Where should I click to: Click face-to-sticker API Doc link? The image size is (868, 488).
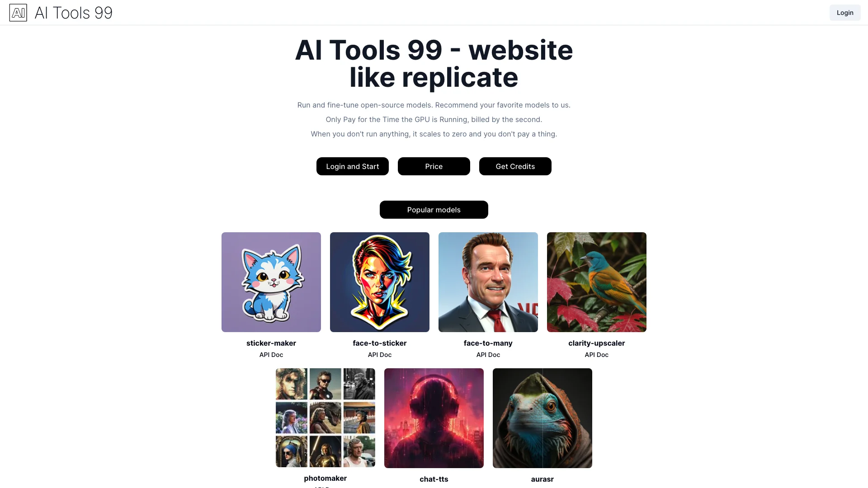(x=380, y=354)
